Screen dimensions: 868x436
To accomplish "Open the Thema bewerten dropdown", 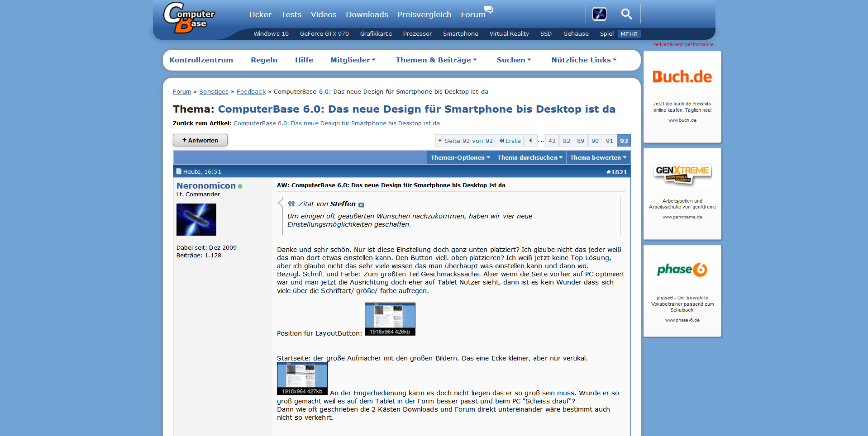I will coord(598,157).
